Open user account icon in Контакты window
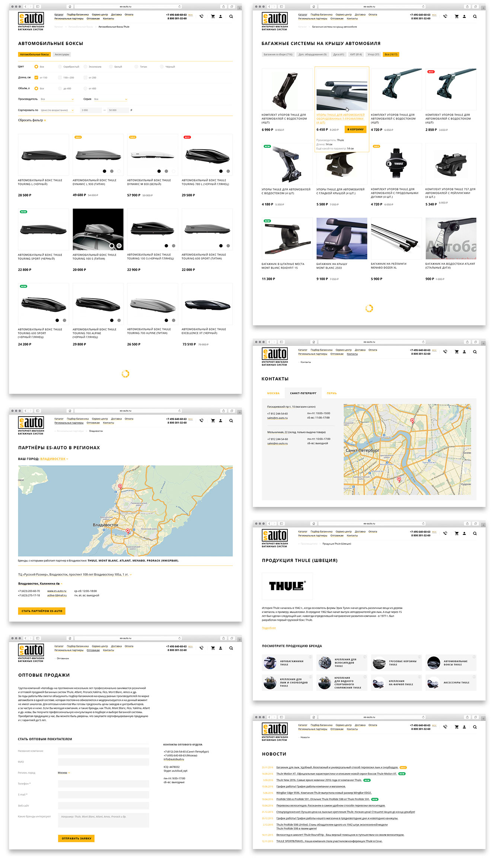This screenshot has height=868, width=495. click(x=464, y=352)
